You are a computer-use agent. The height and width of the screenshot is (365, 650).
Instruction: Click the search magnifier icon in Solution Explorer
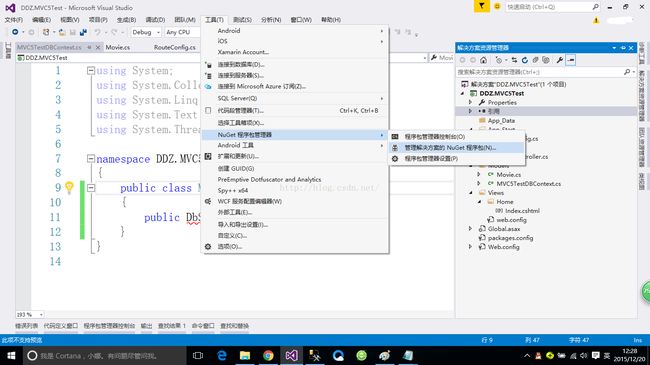pos(627,72)
